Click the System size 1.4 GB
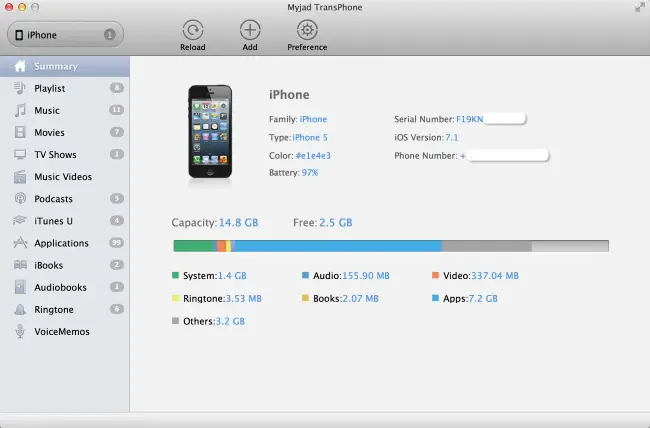Image resolution: width=650 pixels, height=428 pixels. coord(232,276)
